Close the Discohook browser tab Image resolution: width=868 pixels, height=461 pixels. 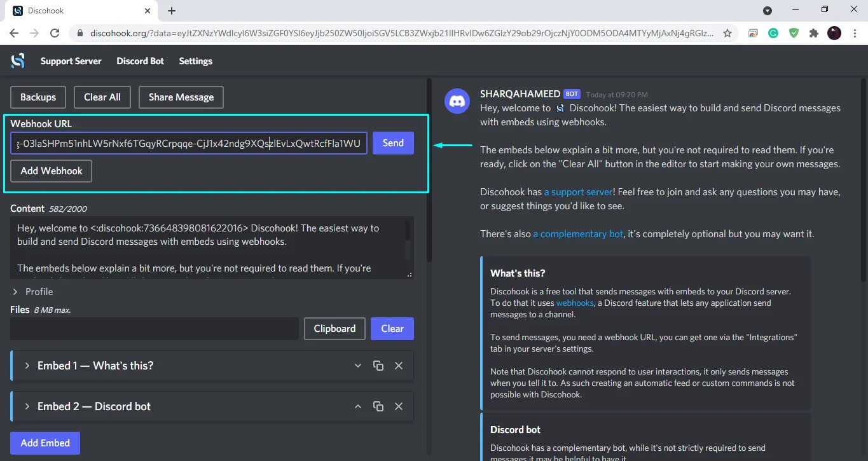(x=148, y=11)
